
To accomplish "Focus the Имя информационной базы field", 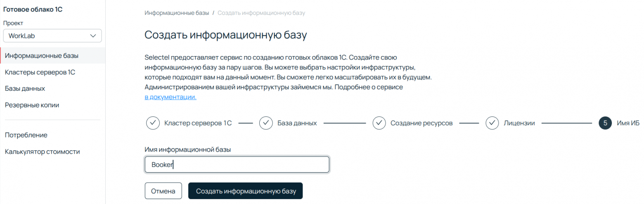I will click(x=237, y=164).
